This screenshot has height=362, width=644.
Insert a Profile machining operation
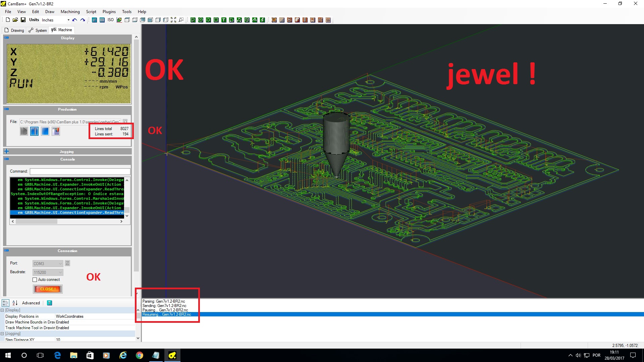point(274,20)
